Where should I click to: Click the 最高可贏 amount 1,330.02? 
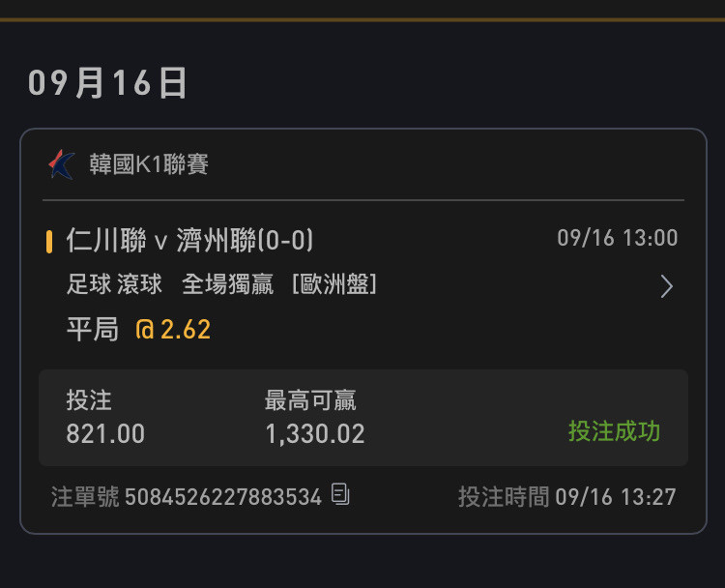tap(315, 434)
